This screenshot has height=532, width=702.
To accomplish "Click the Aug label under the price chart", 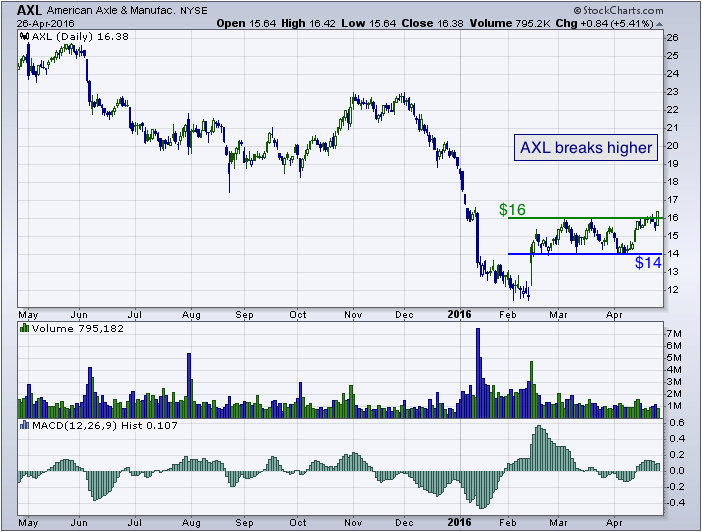I will pyautogui.click(x=191, y=314).
